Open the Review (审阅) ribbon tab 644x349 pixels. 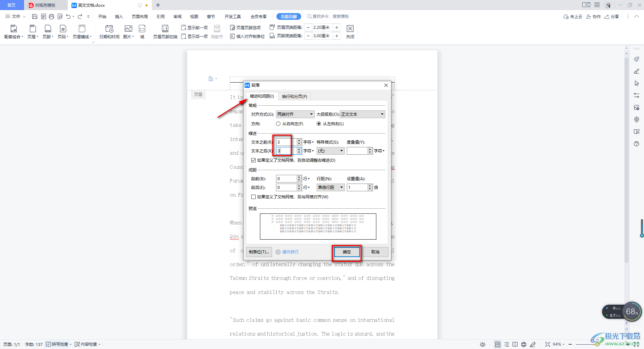pyautogui.click(x=177, y=16)
